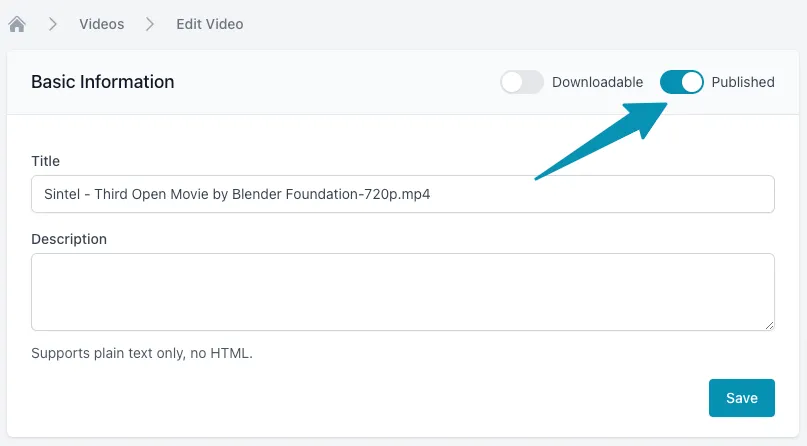Enable the Downloadable switch
Screen dimensions: 807x446
click(x=522, y=82)
